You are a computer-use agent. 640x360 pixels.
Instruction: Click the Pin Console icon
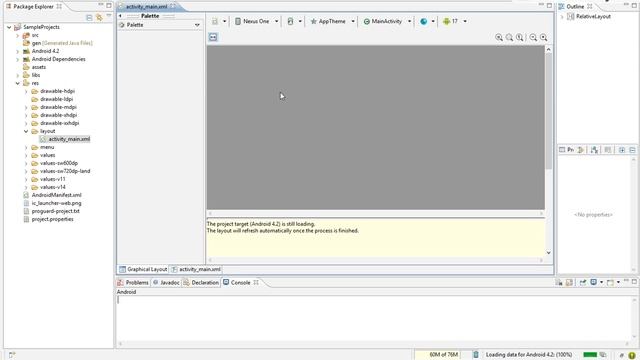tap(582, 282)
